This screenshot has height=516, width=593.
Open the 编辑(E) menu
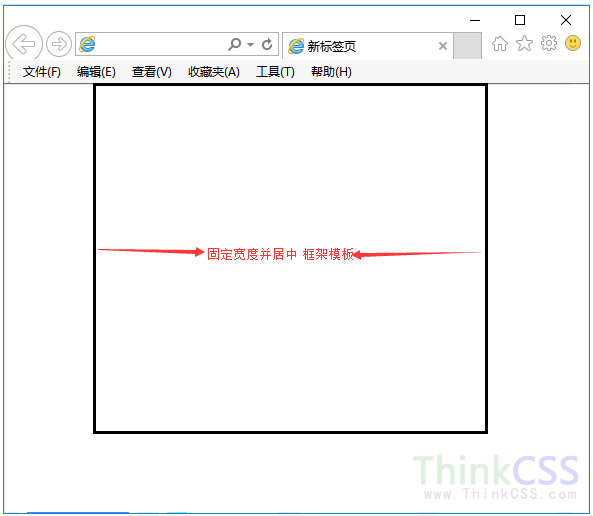coord(96,71)
